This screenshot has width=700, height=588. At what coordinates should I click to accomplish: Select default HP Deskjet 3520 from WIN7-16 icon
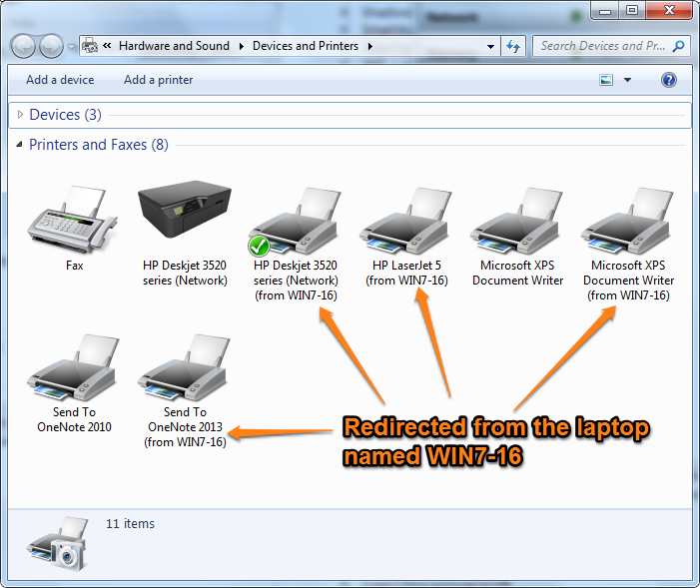tap(295, 221)
